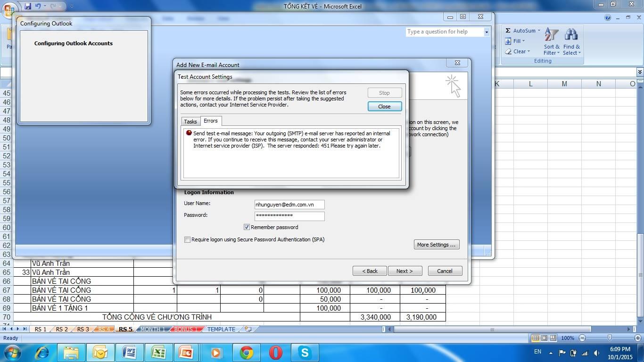Open the Undo history dropdown arrow
Image resolution: width=644 pixels, height=362 pixels.
pos(45,6)
